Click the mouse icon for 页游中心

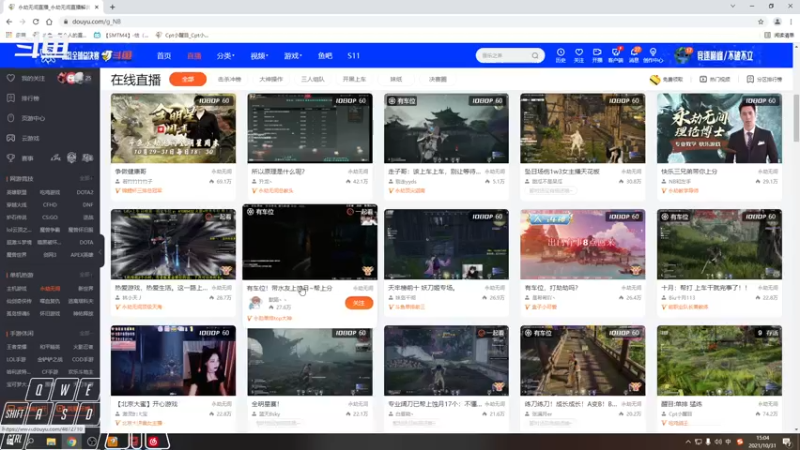(x=11, y=118)
